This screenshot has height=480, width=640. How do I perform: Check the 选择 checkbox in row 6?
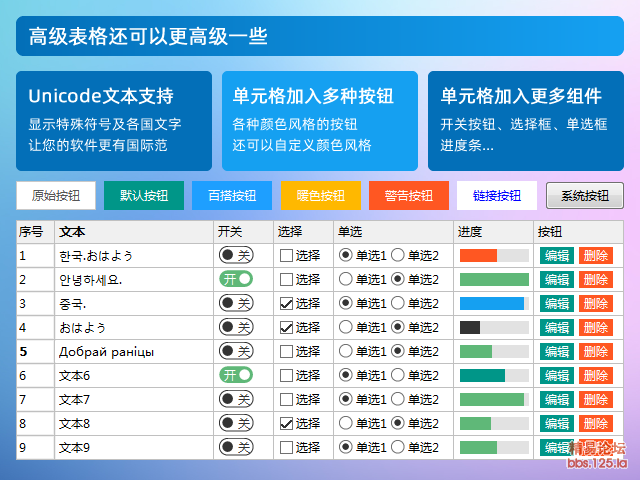[286, 376]
